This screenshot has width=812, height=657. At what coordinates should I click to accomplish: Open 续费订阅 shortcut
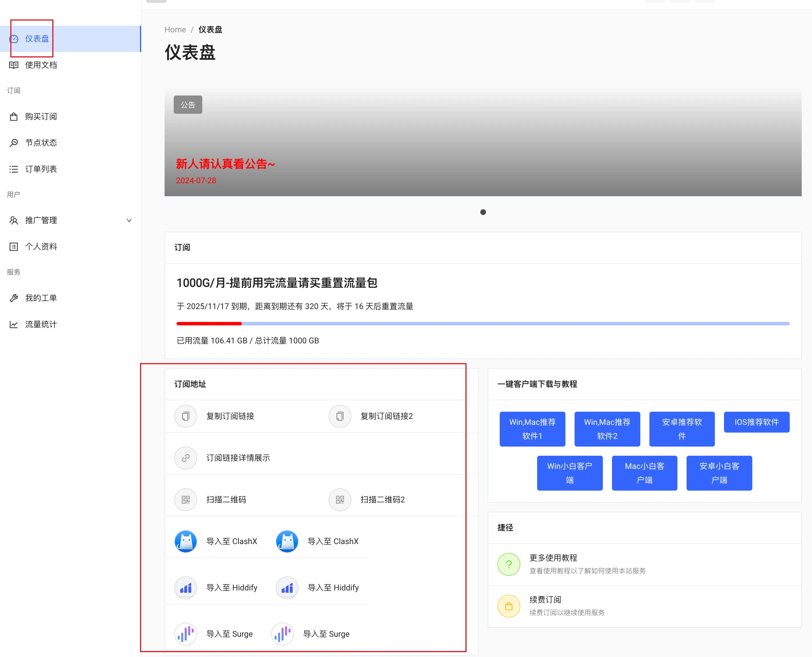(645, 606)
